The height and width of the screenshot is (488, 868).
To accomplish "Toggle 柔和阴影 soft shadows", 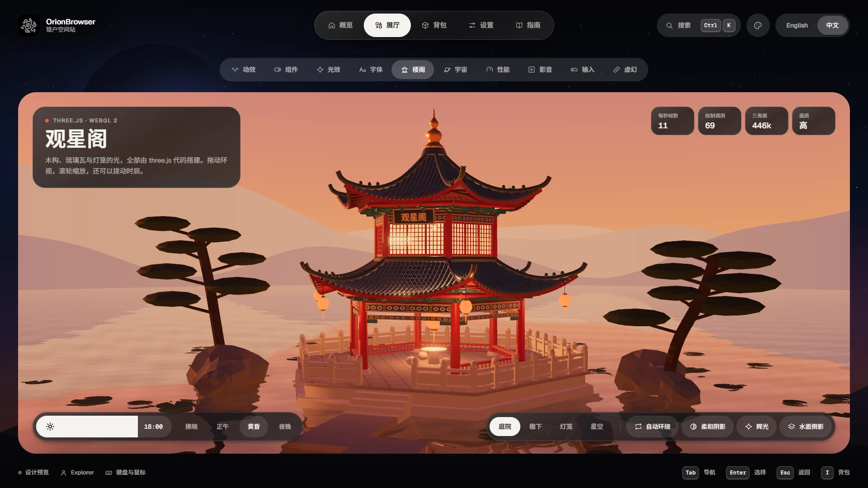I will coord(708,427).
